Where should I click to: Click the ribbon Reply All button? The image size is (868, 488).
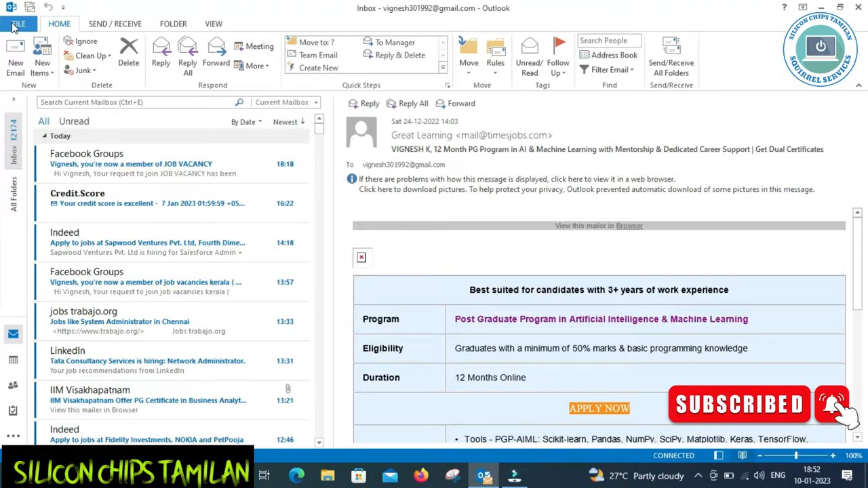click(188, 57)
